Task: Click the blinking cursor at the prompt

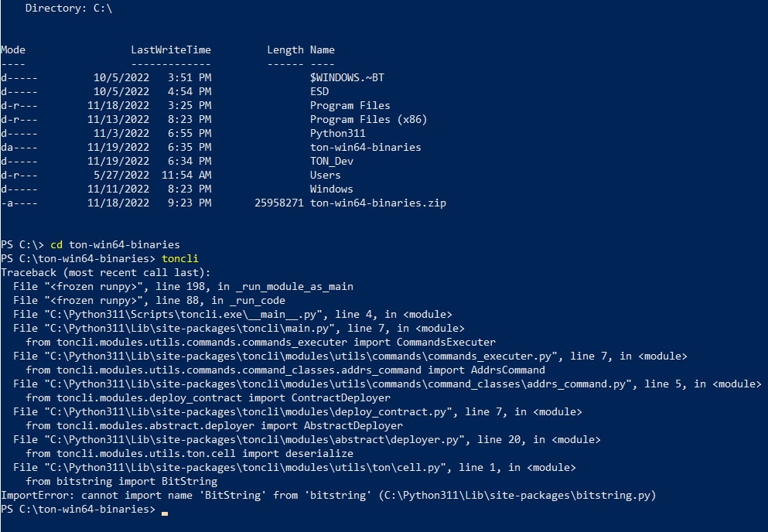Action: click(165, 513)
